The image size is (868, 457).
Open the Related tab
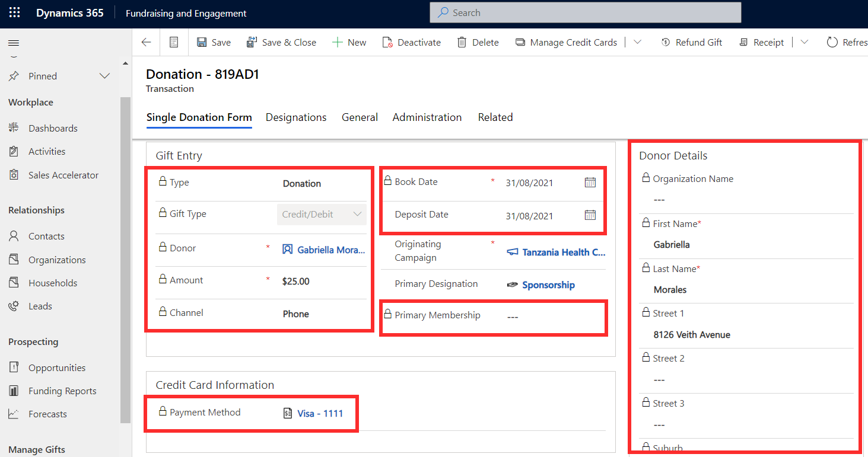point(495,117)
